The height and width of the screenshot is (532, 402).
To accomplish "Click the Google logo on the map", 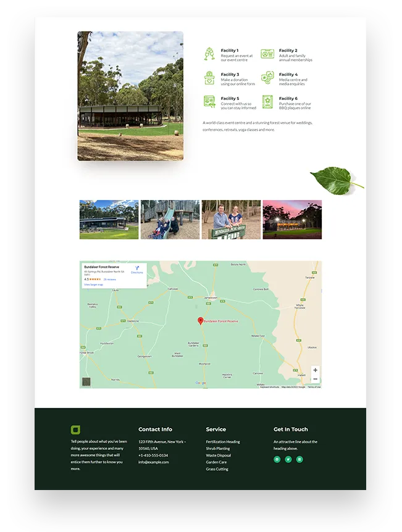I will click(201, 383).
